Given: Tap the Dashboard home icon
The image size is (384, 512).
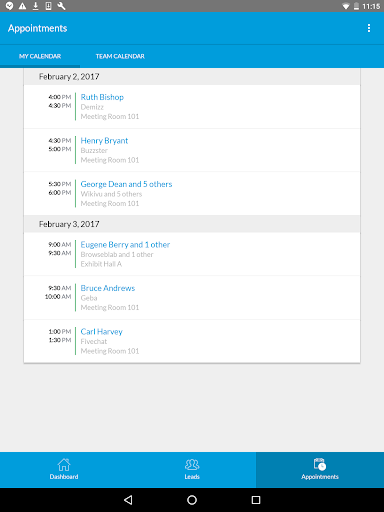Looking at the screenshot, I should click(x=64, y=464).
